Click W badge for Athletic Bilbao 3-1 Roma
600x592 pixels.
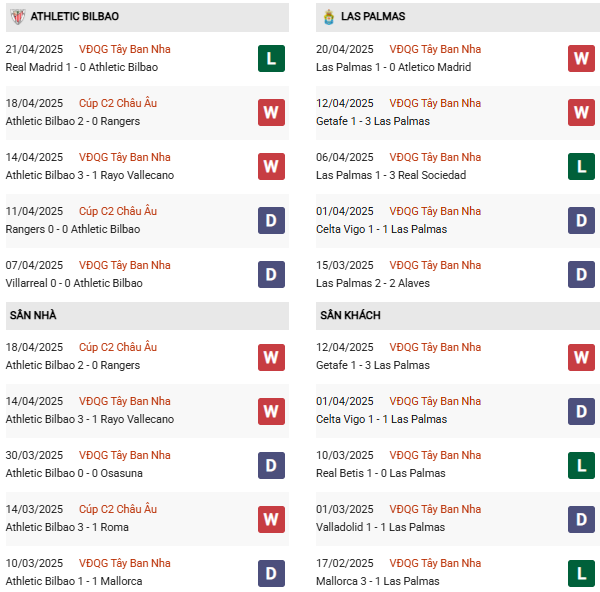271,518
